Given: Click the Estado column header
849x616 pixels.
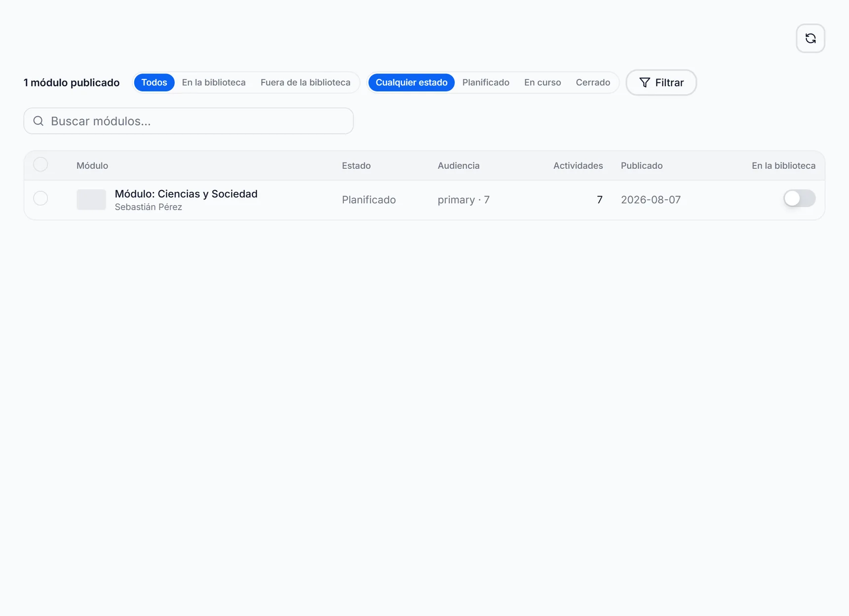Looking at the screenshot, I should tap(356, 165).
